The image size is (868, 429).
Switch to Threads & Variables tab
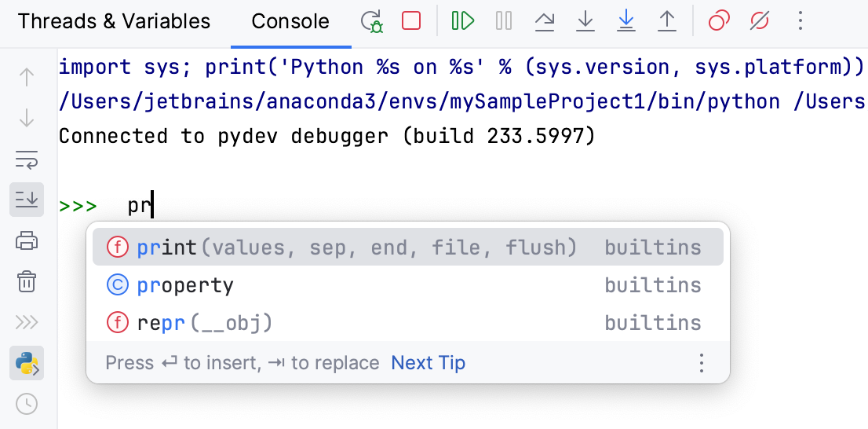pos(114,21)
